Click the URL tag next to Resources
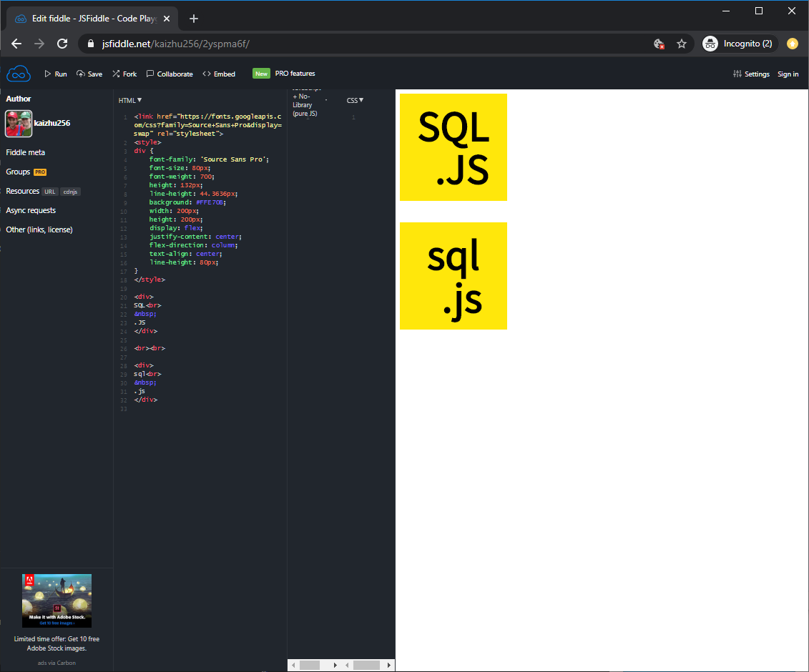The image size is (809, 672). point(49,192)
